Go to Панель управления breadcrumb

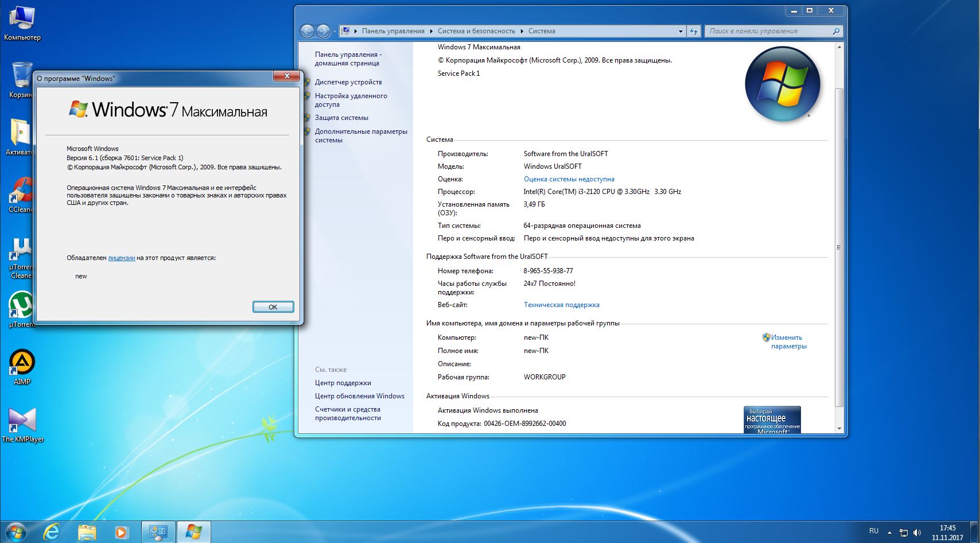pos(393,31)
